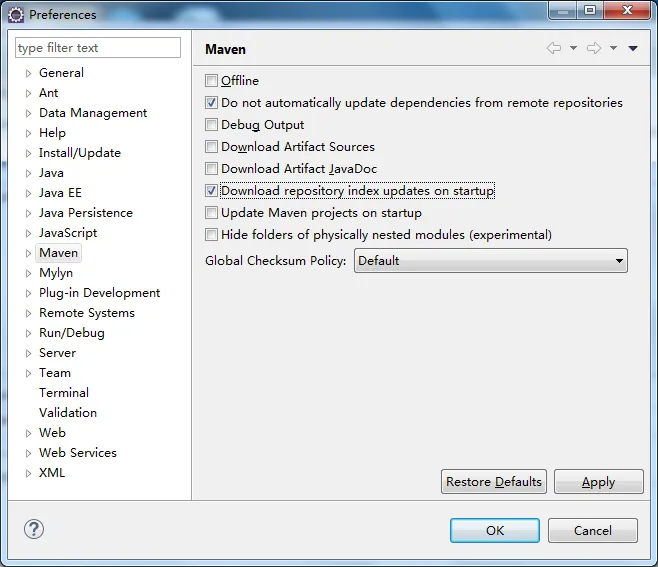The height and width of the screenshot is (567, 658).
Task: Check Update Maven projects on startup
Action: [x=211, y=212]
